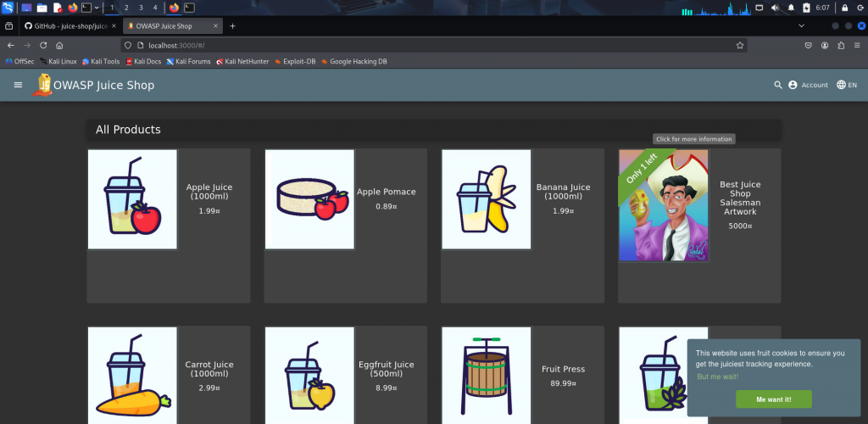Viewport: 868px width, 424px height.
Task: Click the Juice Shop logo carton icon
Action: 42,85
